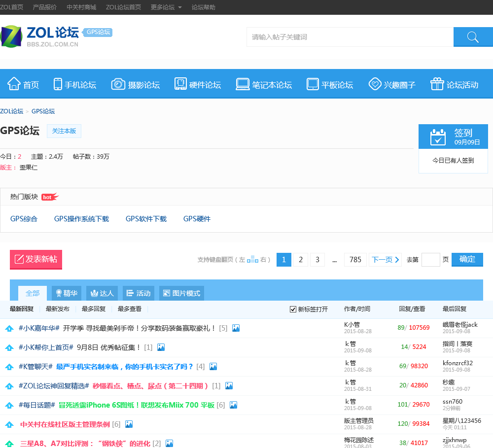
Task: Toggle the 新标签打开 checkbox
Action: click(x=293, y=310)
